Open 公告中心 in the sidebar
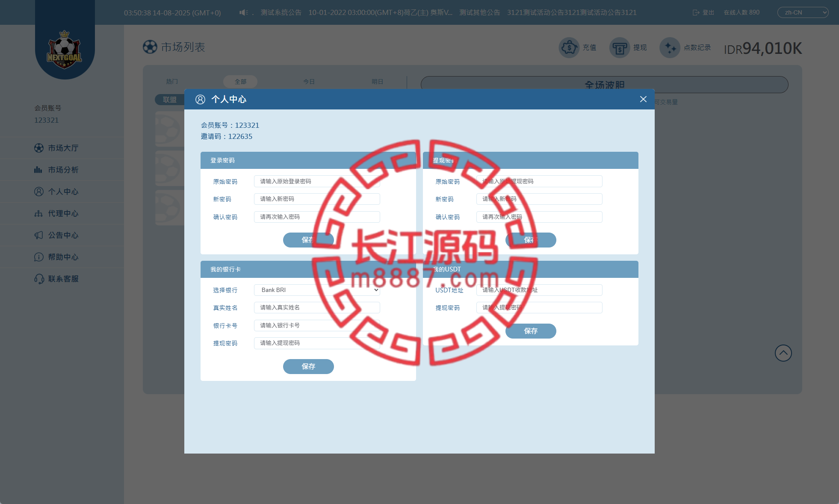Image resolution: width=839 pixels, height=504 pixels. tap(56, 235)
